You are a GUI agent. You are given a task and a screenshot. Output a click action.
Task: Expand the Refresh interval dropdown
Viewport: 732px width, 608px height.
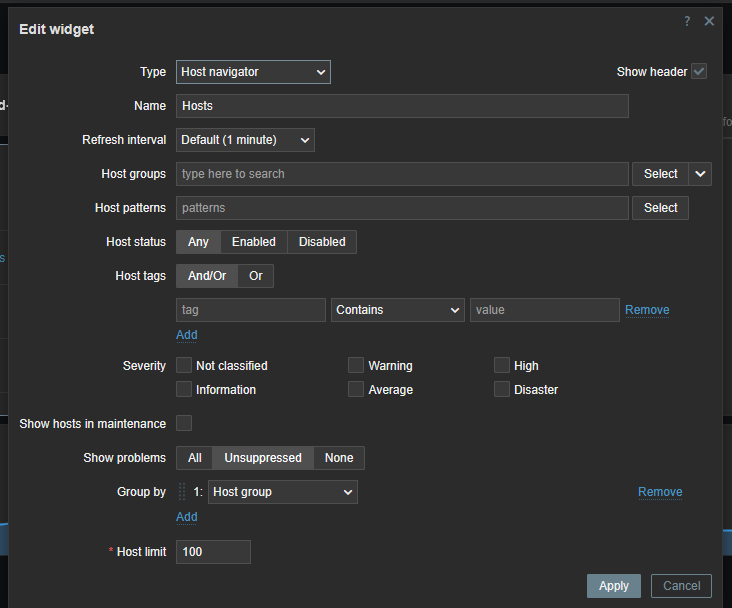click(245, 140)
